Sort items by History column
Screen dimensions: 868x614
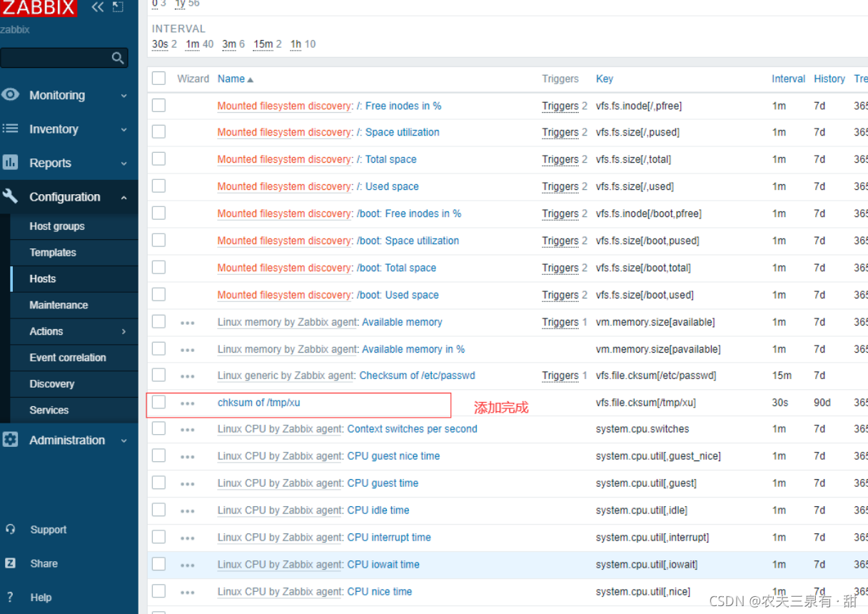point(829,79)
